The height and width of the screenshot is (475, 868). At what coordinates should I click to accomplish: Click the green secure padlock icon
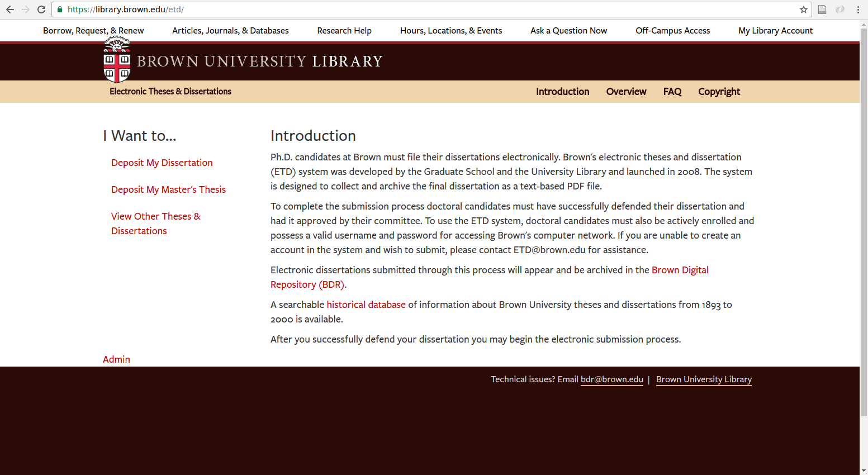click(x=60, y=9)
